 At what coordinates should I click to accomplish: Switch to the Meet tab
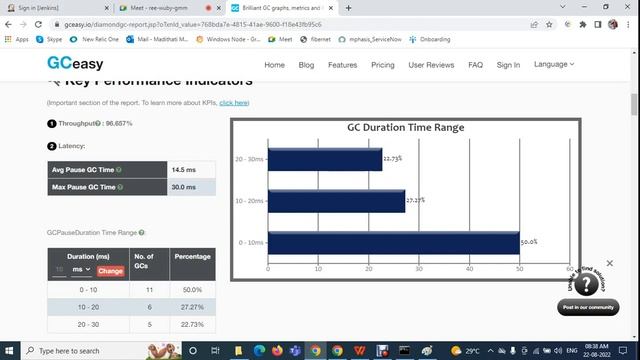point(167,8)
